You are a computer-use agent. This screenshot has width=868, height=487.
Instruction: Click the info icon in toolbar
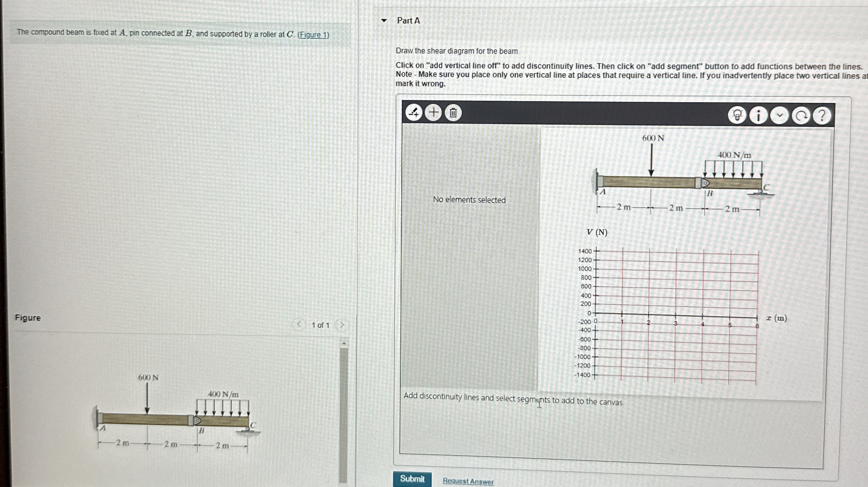758,116
